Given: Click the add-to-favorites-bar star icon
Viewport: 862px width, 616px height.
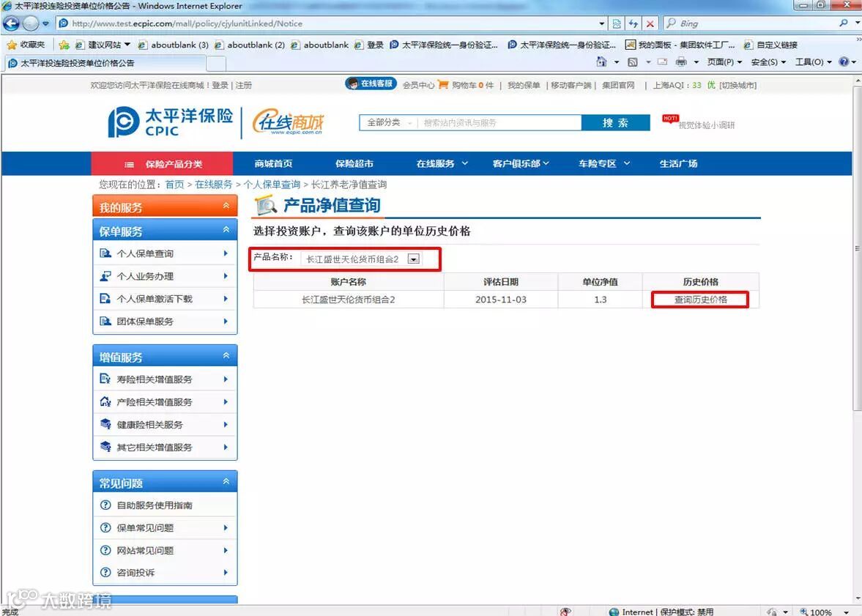Looking at the screenshot, I should pos(64,45).
